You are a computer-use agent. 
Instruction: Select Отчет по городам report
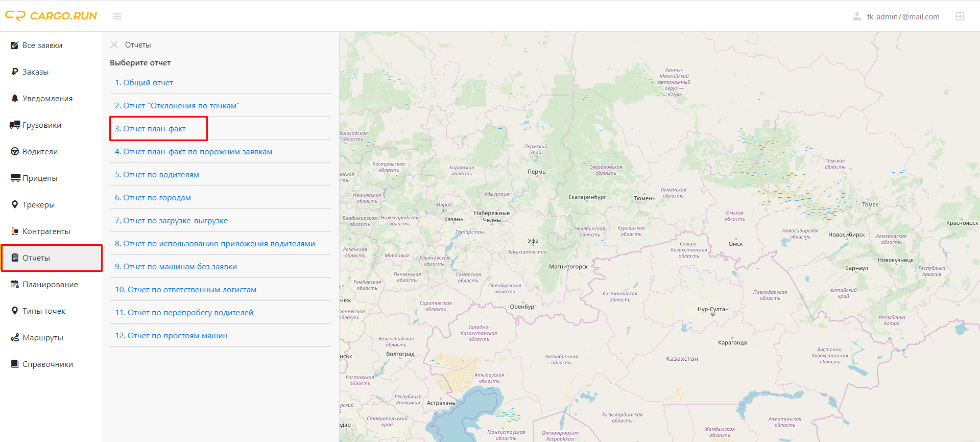[x=153, y=197]
